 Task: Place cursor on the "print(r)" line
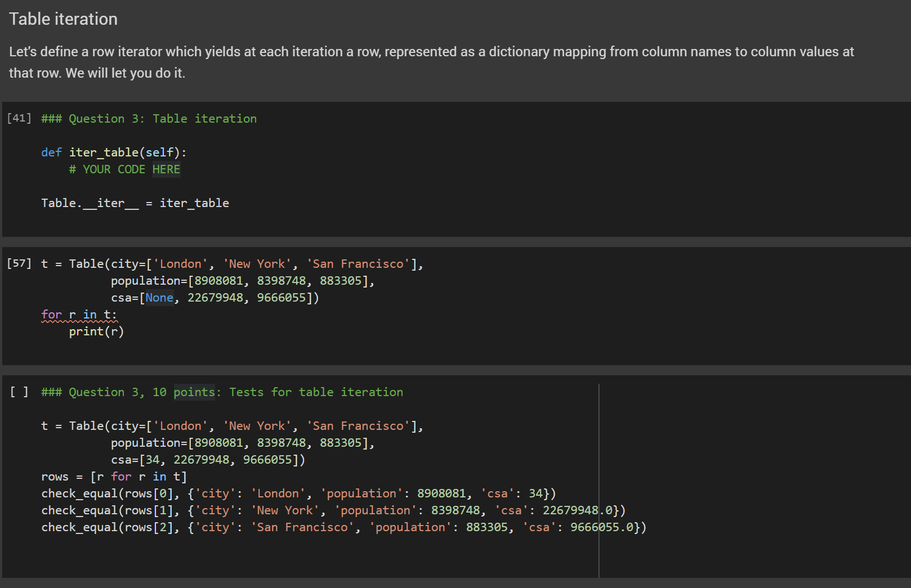click(x=96, y=331)
